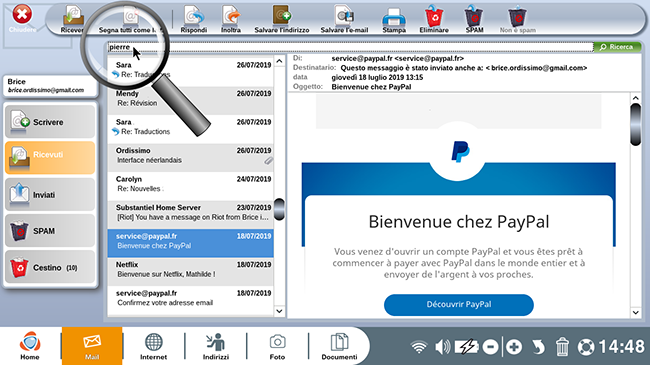
Task: Click the undo back arrow icon
Action: tap(538, 347)
